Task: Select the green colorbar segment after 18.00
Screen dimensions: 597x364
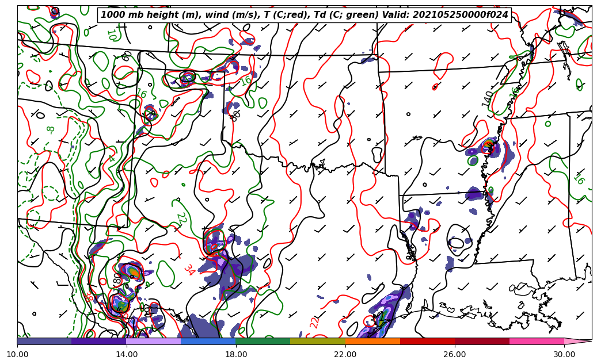Action: 263,341
